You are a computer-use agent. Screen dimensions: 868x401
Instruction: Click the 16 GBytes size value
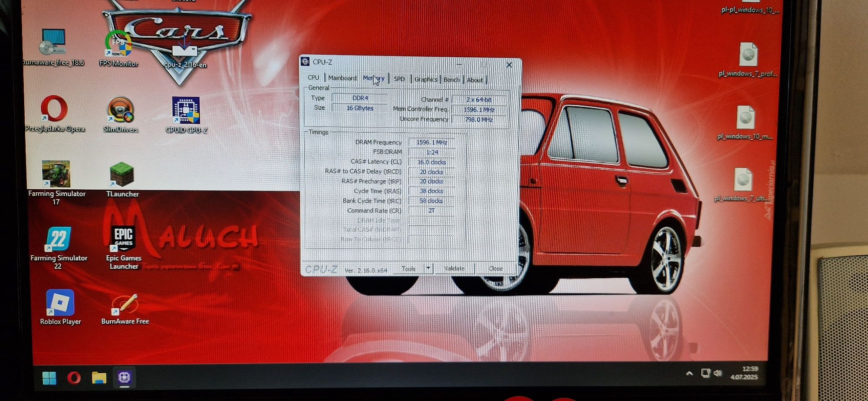tap(360, 108)
